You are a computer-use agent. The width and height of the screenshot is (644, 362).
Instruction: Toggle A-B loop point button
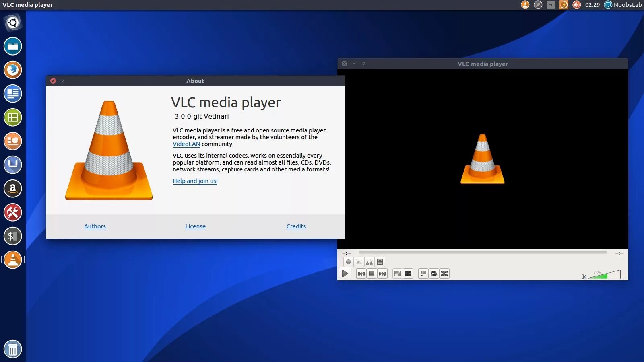(369, 262)
